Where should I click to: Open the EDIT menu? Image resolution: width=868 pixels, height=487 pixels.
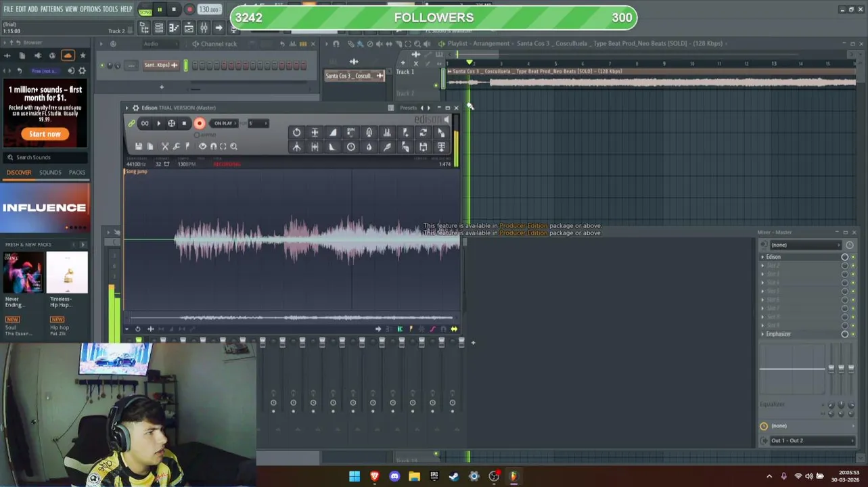[x=21, y=9]
